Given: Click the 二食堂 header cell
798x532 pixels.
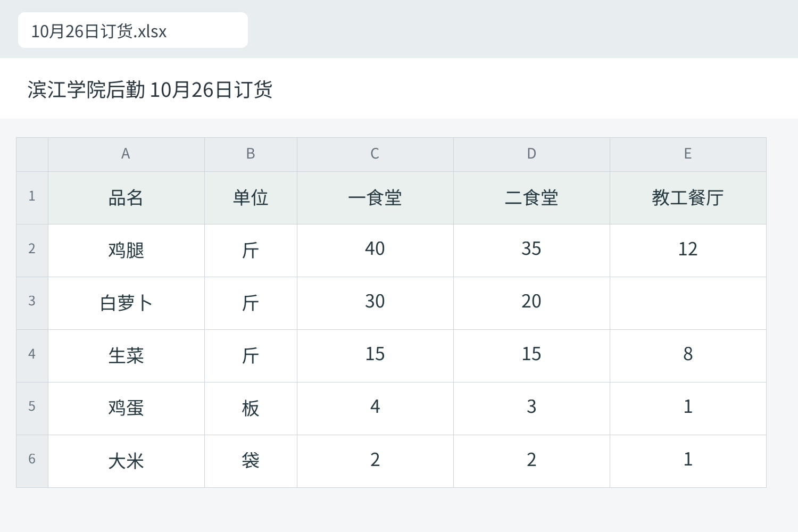Looking at the screenshot, I should tap(531, 198).
